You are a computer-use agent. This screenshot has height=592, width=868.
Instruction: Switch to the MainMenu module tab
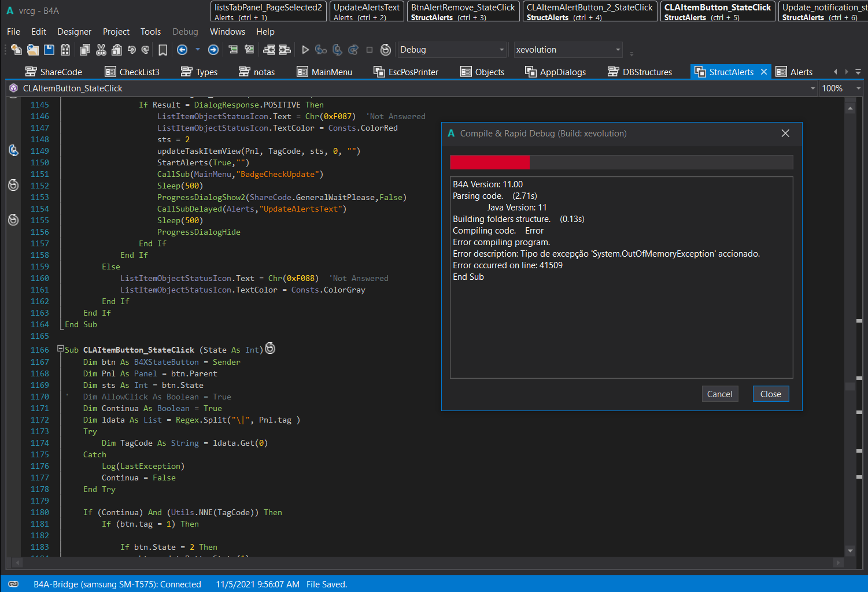tap(324, 72)
